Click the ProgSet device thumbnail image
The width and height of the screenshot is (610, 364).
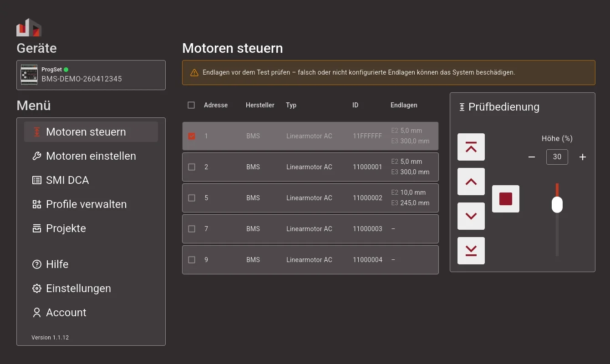pyautogui.click(x=29, y=74)
